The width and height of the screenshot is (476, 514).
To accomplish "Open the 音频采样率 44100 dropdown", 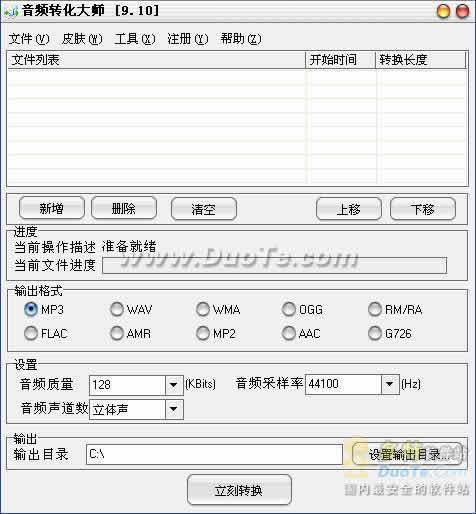I will click(390, 384).
